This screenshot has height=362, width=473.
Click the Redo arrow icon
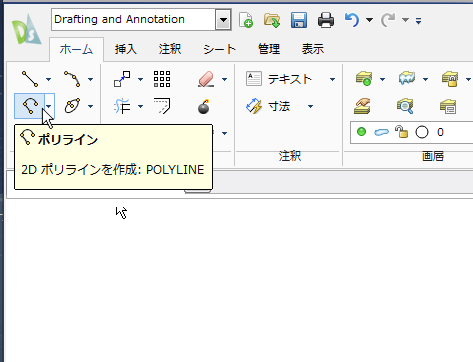point(388,20)
